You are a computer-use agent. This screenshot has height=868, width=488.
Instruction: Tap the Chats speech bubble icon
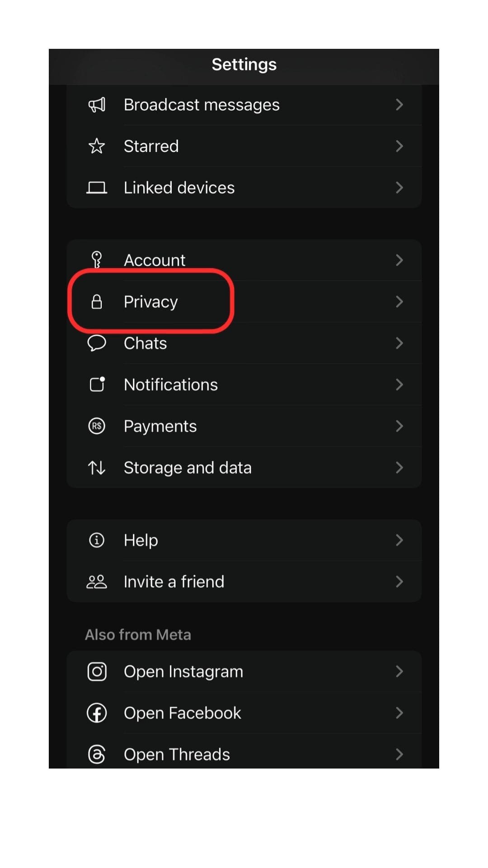coord(97,343)
